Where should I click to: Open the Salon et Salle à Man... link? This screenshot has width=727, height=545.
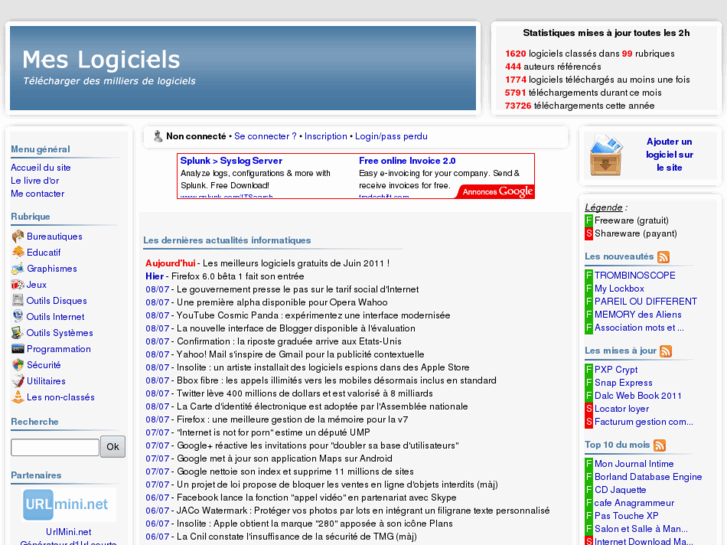(641, 528)
